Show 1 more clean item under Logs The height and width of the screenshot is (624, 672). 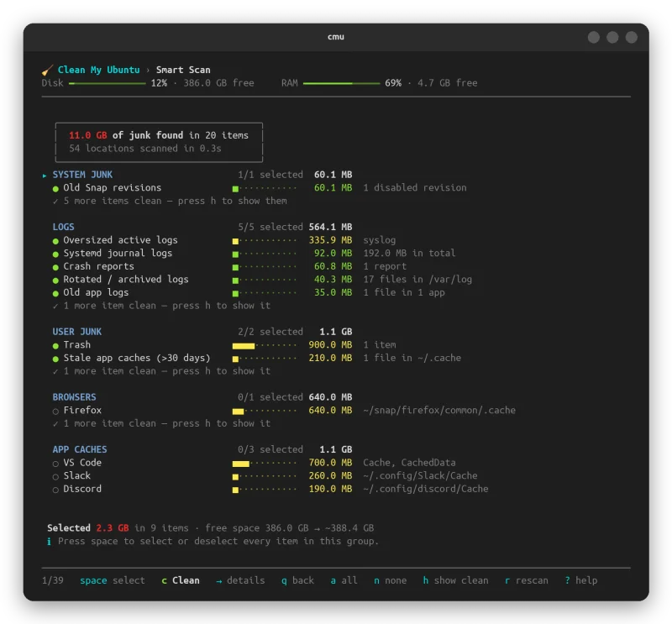(x=161, y=305)
